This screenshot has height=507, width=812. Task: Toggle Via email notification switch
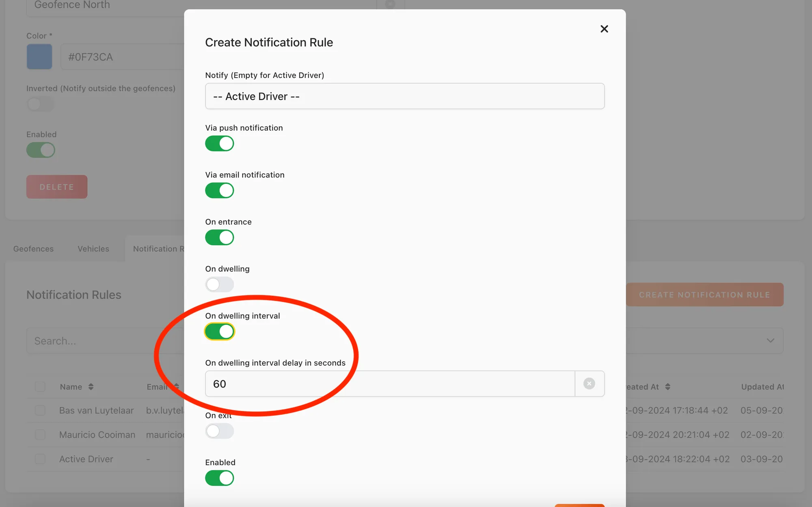tap(220, 190)
